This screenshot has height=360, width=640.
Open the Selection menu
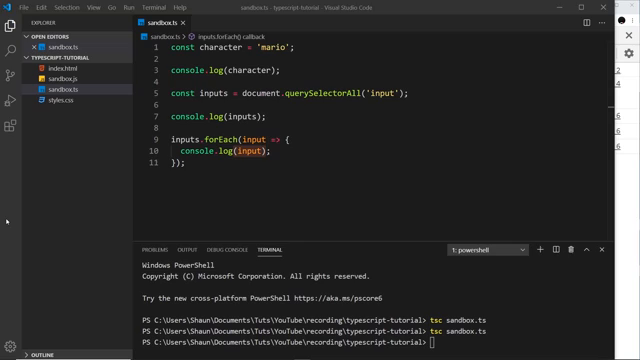(x=67, y=7)
